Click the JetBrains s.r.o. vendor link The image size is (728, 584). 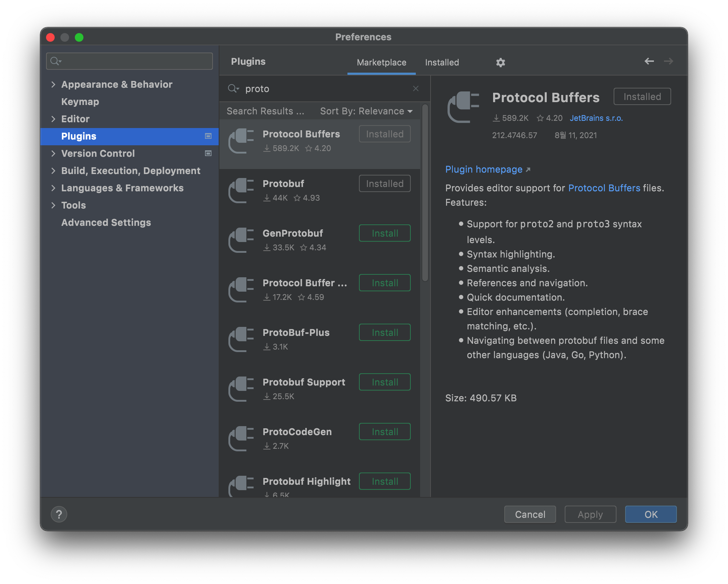click(x=596, y=118)
